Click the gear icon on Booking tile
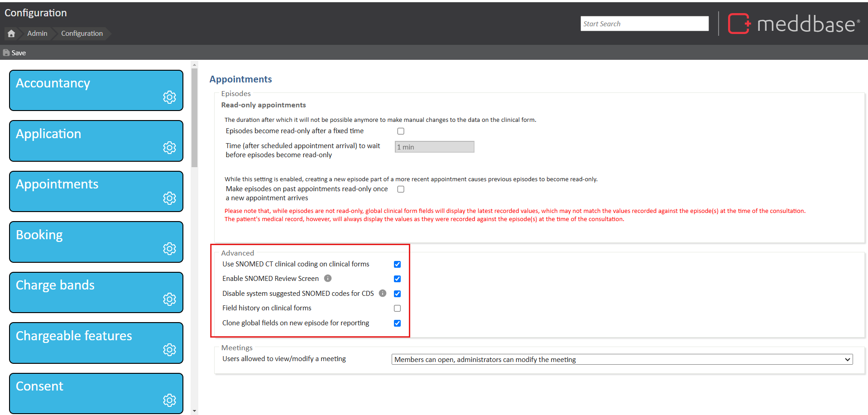This screenshot has width=868, height=415. point(169,249)
